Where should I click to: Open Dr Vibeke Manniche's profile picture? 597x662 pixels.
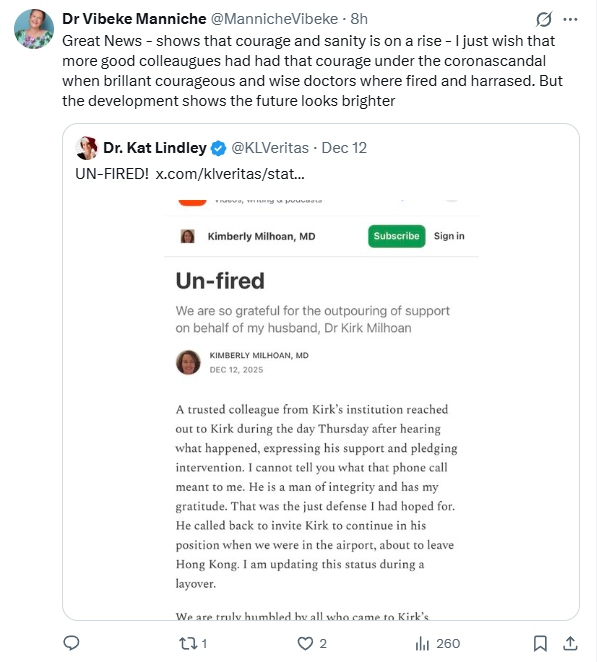coord(34,29)
